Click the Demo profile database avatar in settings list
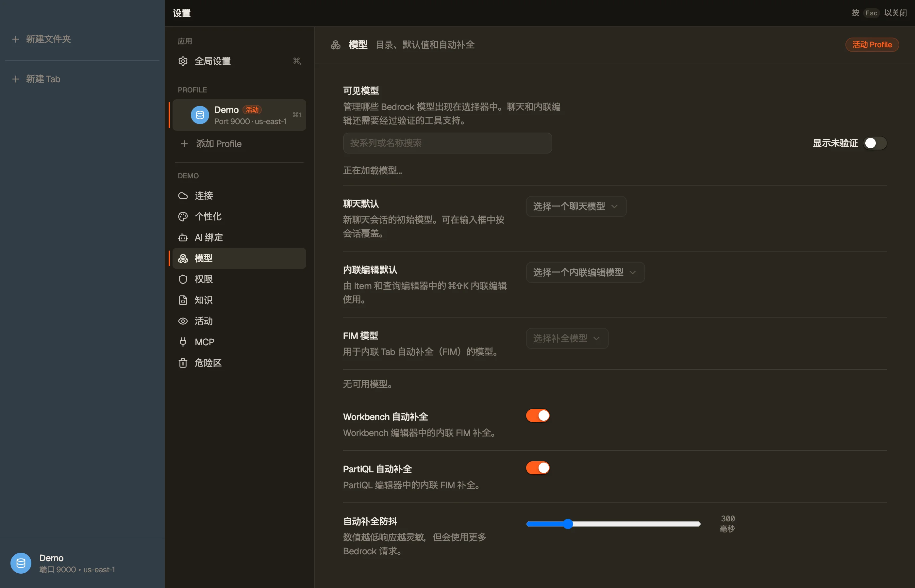 tap(200, 115)
